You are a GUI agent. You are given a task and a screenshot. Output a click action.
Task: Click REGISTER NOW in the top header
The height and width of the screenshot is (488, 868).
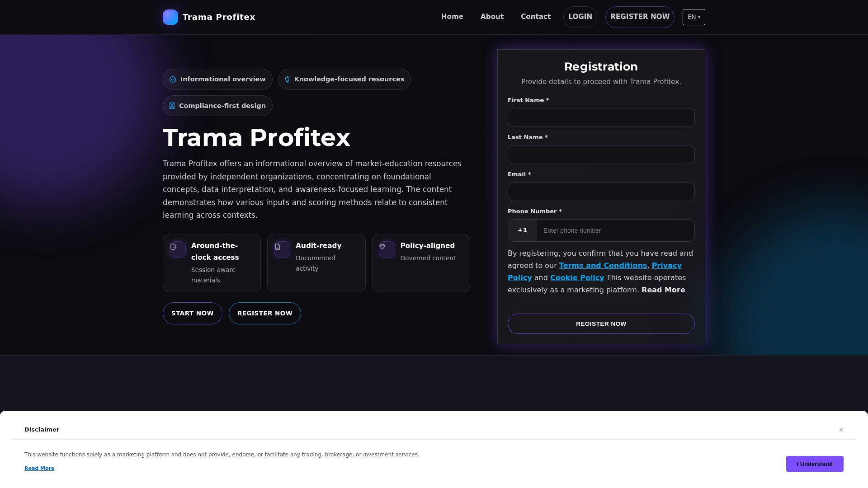(x=640, y=17)
